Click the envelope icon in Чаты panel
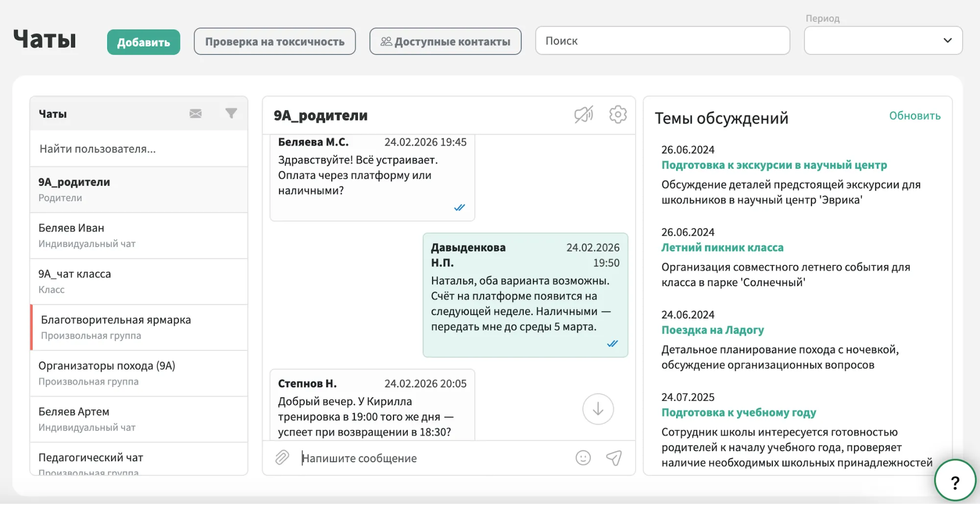 (196, 114)
